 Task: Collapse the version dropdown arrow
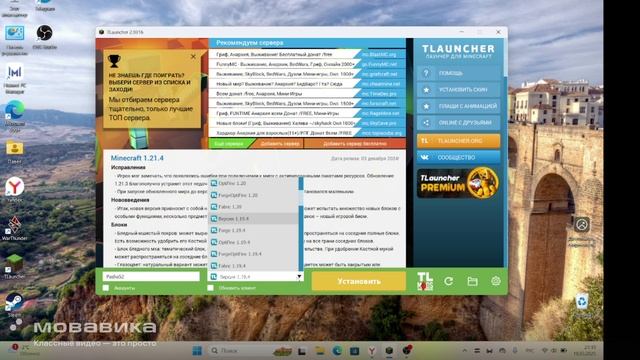[x=299, y=277]
